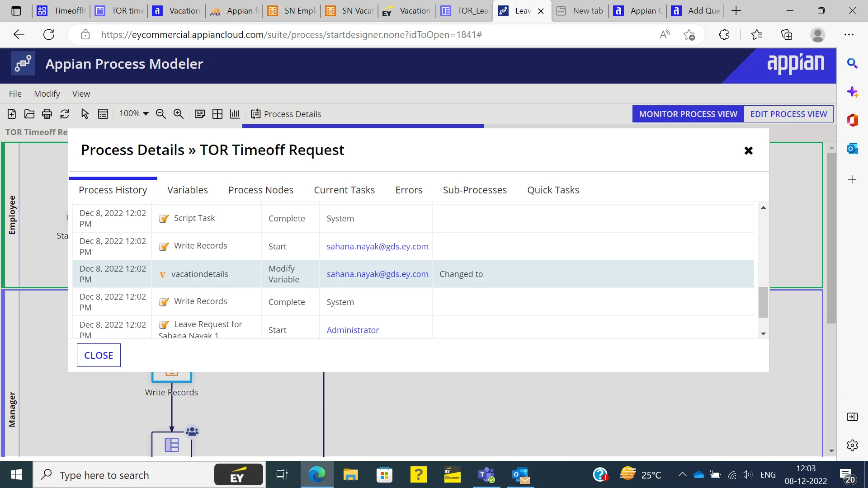The image size is (868, 488).
Task: Click the Appian Process Modeler logo icon
Action: [23, 64]
